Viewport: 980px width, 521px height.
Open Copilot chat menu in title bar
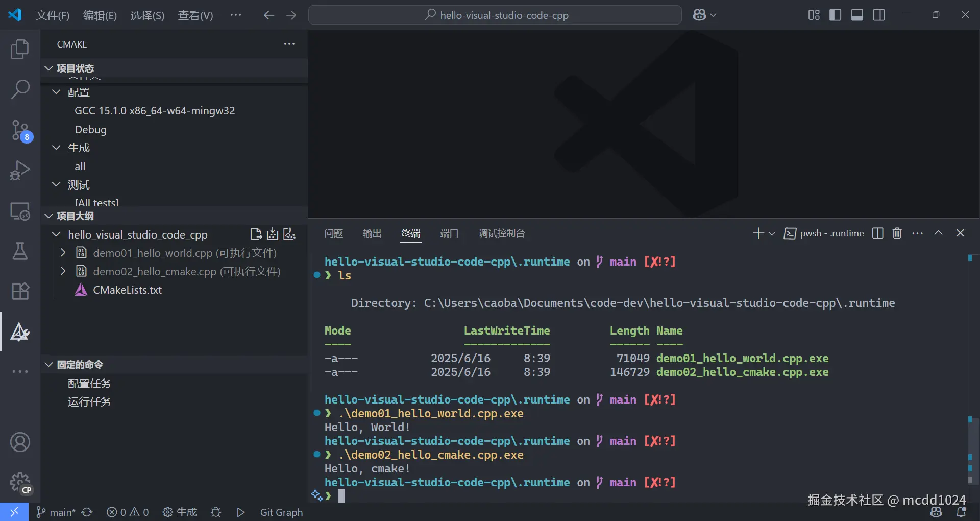click(704, 15)
